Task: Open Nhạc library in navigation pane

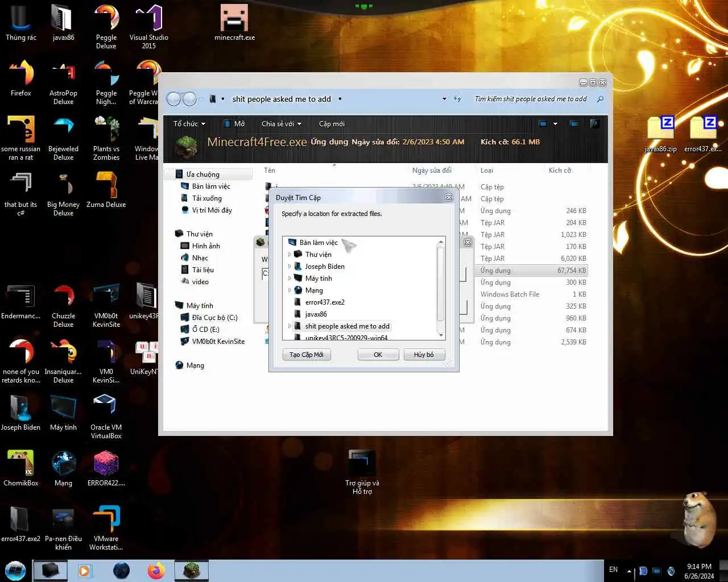Action: coord(200,258)
